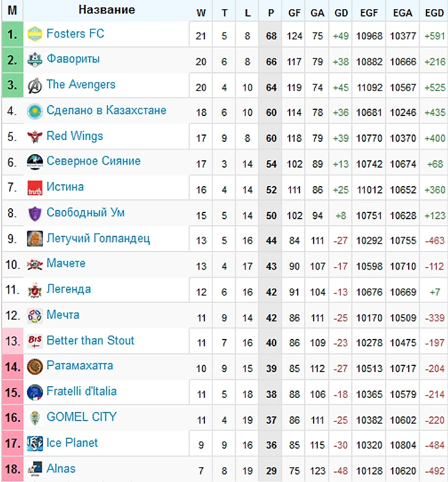Open the Фавориты team link

pyautogui.click(x=73, y=59)
